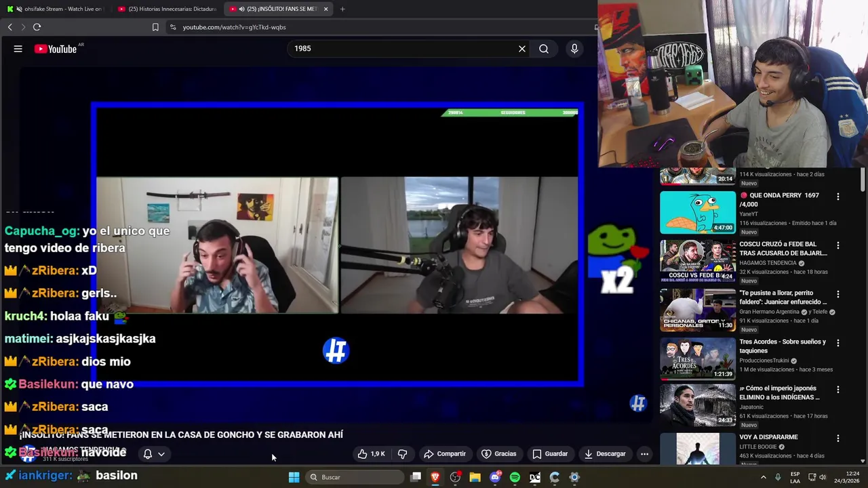Open Cómo el imperio japonés title
Viewport: 868px width, 488px height.
click(780, 392)
